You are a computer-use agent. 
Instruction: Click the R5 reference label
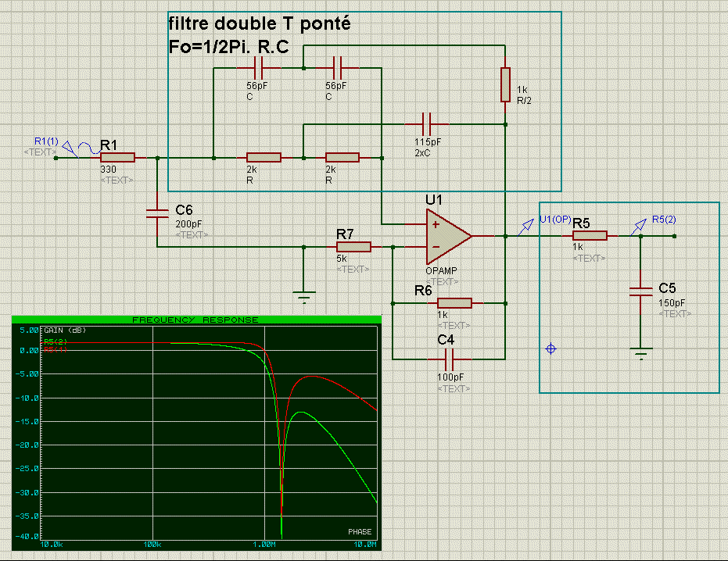tap(581, 223)
